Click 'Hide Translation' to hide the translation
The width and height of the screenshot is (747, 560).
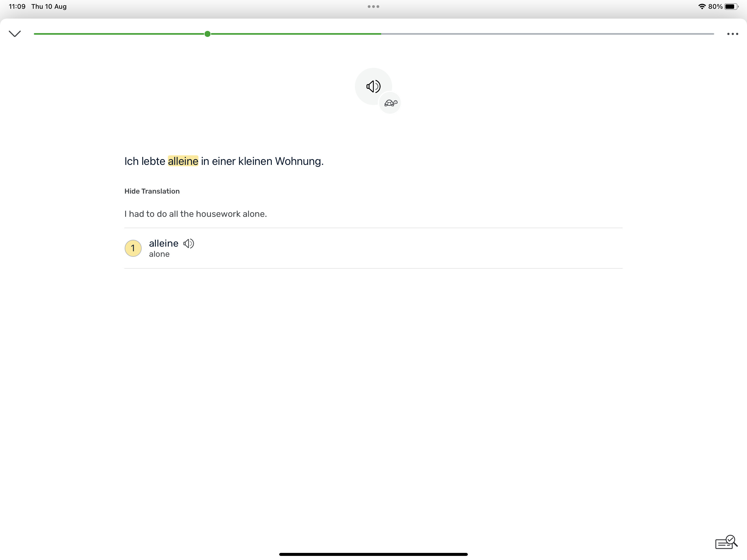tap(152, 191)
